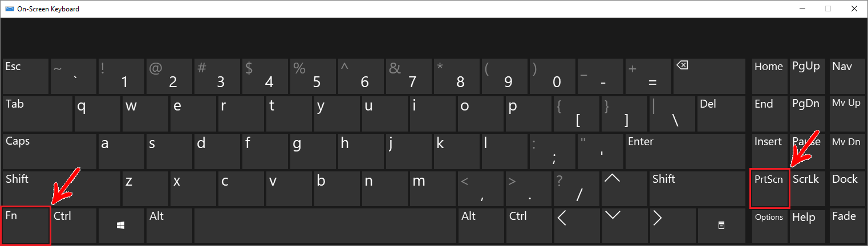868x246 pixels.
Task: Click the context menu key icon
Action: [x=721, y=226]
